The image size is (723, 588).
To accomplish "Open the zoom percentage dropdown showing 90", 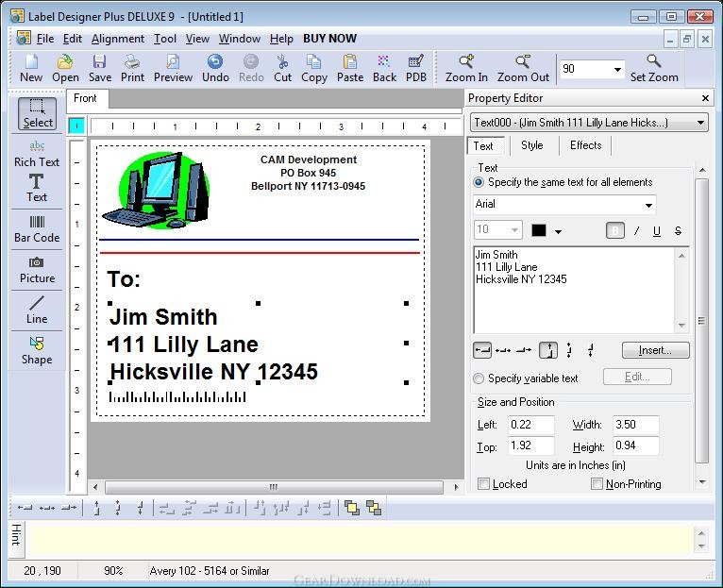I will (x=617, y=70).
